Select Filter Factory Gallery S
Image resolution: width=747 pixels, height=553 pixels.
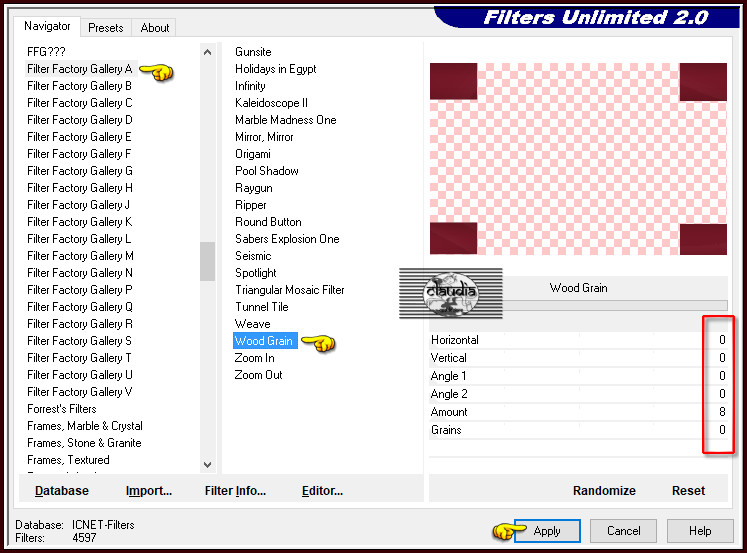(x=79, y=341)
